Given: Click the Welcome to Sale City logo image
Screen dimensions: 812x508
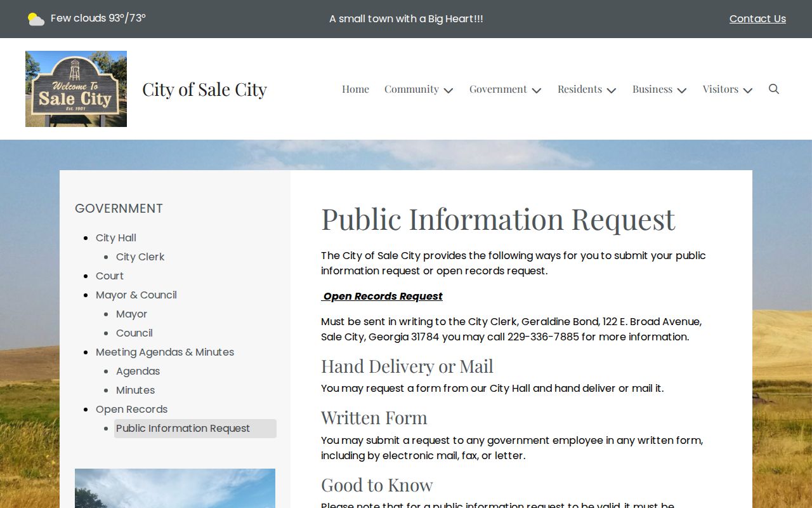Looking at the screenshot, I should 76,89.
